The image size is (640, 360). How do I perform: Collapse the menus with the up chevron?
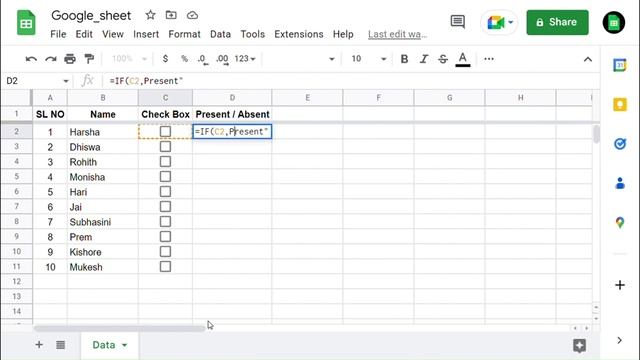pyautogui.click(x=587, y=60)
